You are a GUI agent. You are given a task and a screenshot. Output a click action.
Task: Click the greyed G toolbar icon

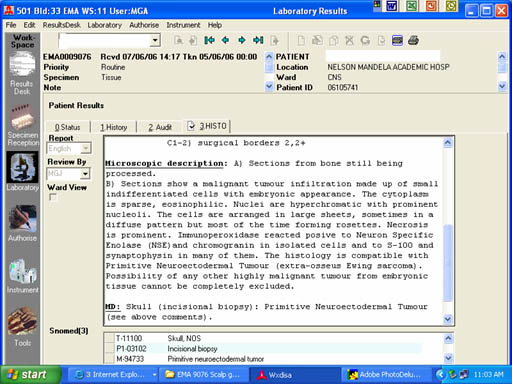[x=365, y=41]
